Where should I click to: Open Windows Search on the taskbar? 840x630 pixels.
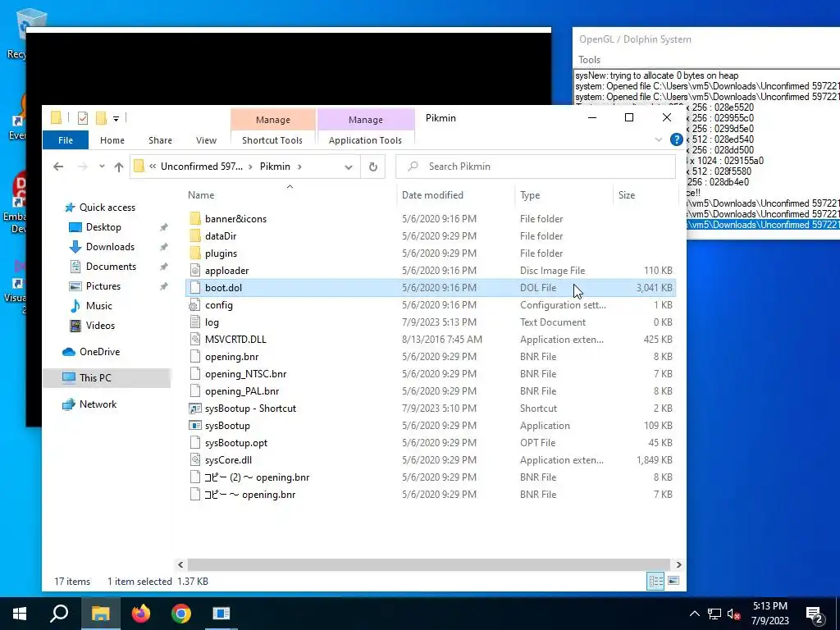pyautogui.click(x=59, y=614)
